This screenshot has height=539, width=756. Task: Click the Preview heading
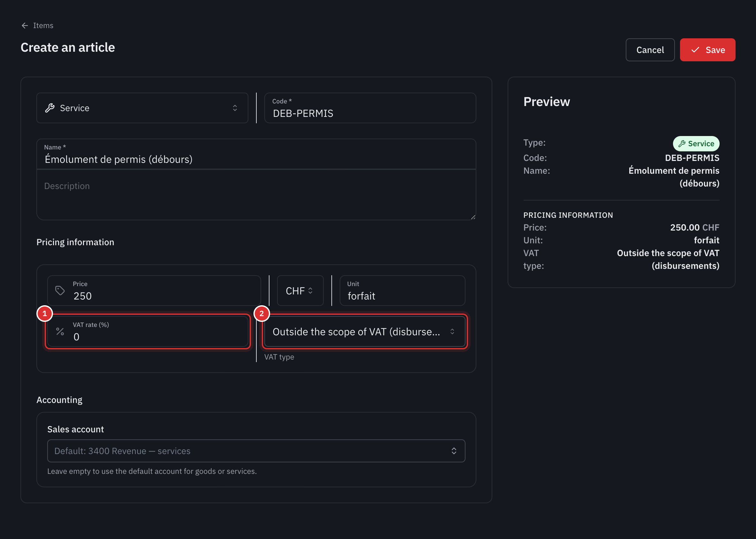(547, 102)
